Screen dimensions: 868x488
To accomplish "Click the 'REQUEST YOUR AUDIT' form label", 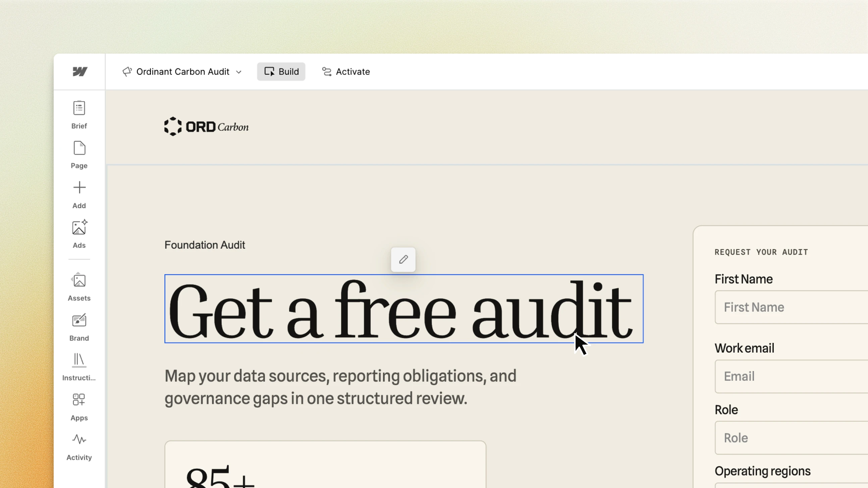I will (x=761, y=252).
